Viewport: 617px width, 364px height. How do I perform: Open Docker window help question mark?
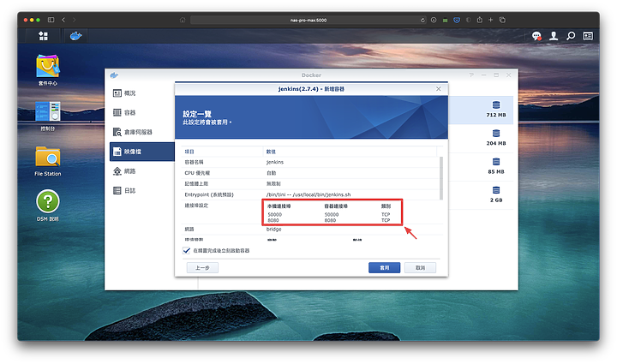pos(471,75)
